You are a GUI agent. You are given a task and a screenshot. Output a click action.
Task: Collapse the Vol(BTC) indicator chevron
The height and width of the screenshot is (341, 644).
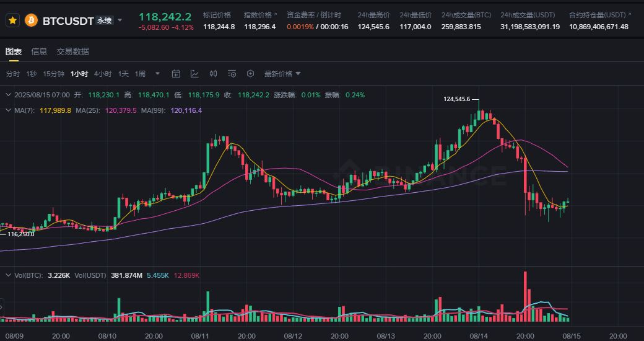(x=7, y=275)
